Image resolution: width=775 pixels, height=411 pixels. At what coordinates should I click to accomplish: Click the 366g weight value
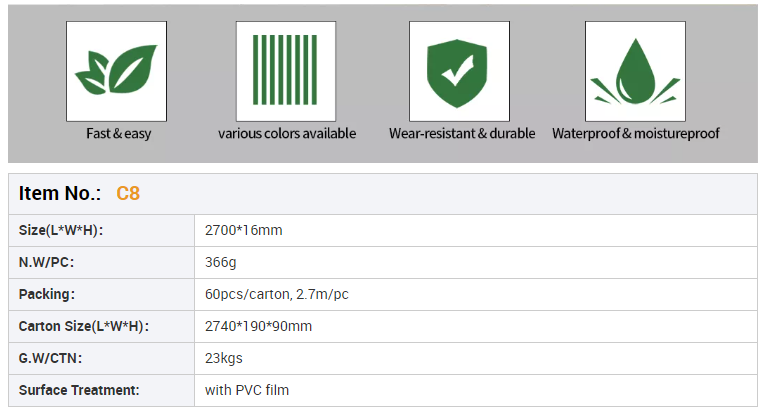coord(220,262)
